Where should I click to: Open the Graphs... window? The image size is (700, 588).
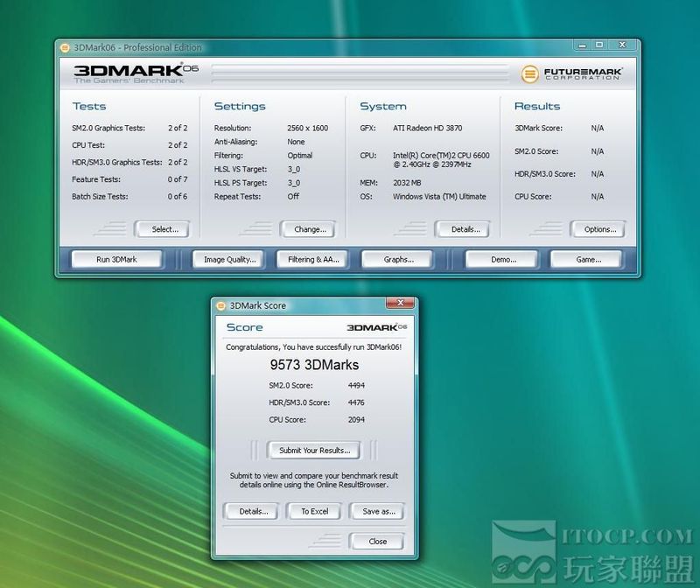(x=398, y=259)
